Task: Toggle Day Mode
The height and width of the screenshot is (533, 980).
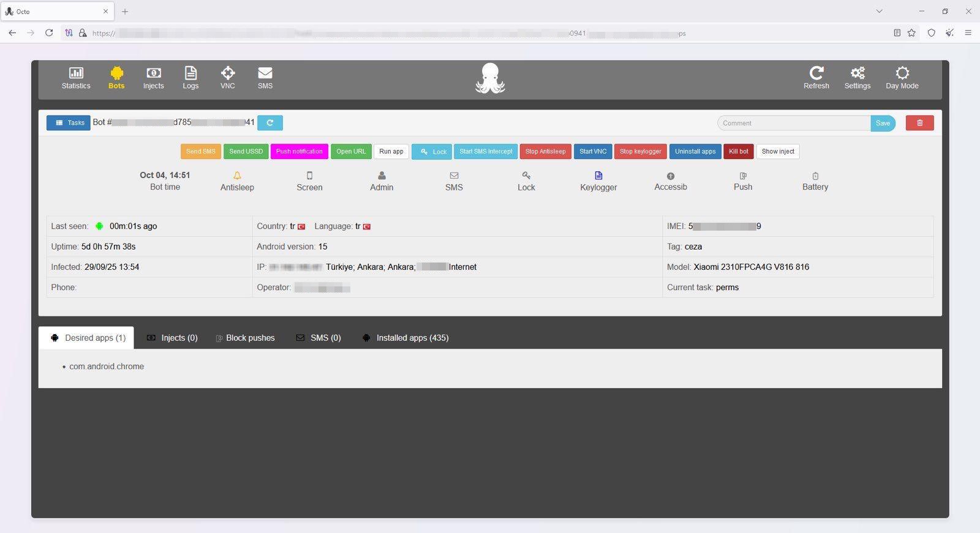Action: click(x=902, y=78)
